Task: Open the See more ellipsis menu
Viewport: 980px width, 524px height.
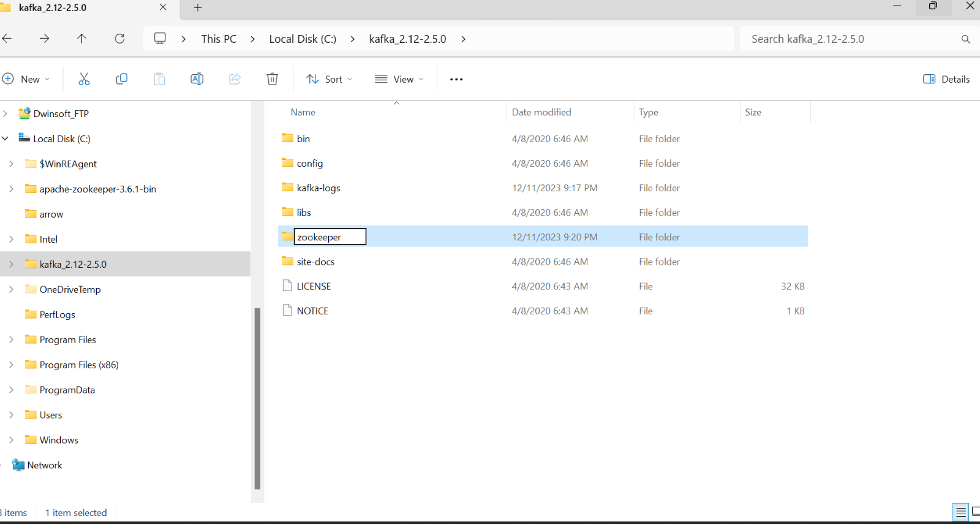Action: click(456, 79)
